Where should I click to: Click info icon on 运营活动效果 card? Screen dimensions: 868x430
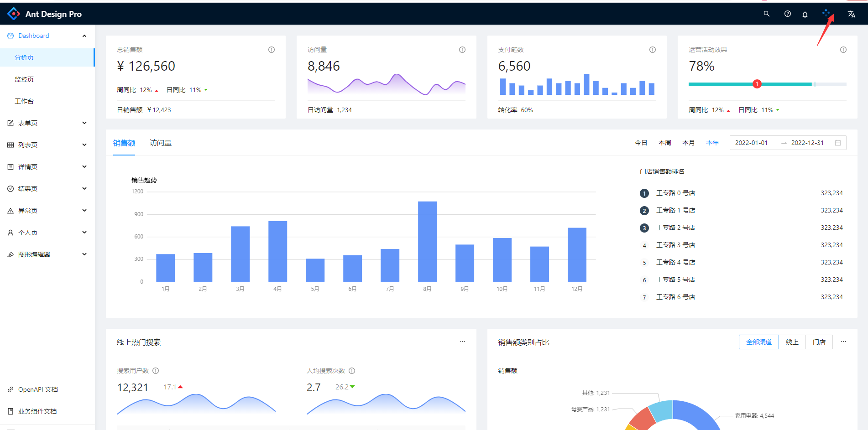click(843, 50)
